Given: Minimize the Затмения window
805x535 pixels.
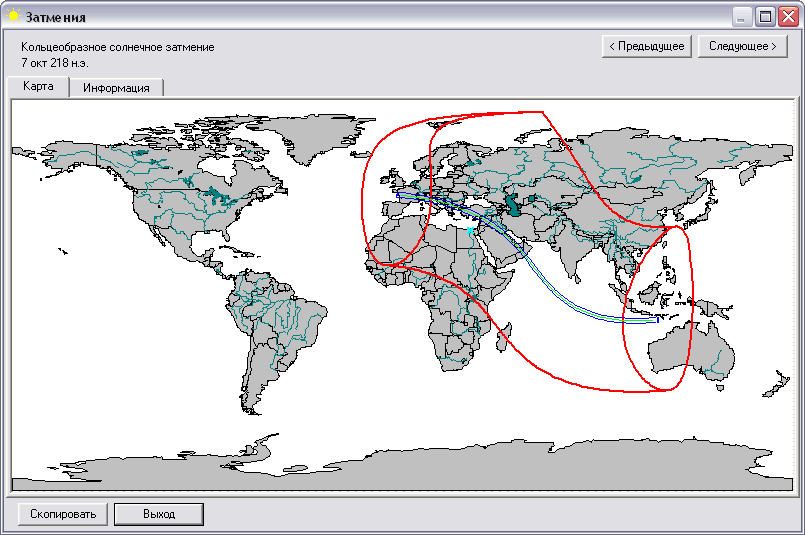Looking at the screenshot, I should click(x=741, y=17).
